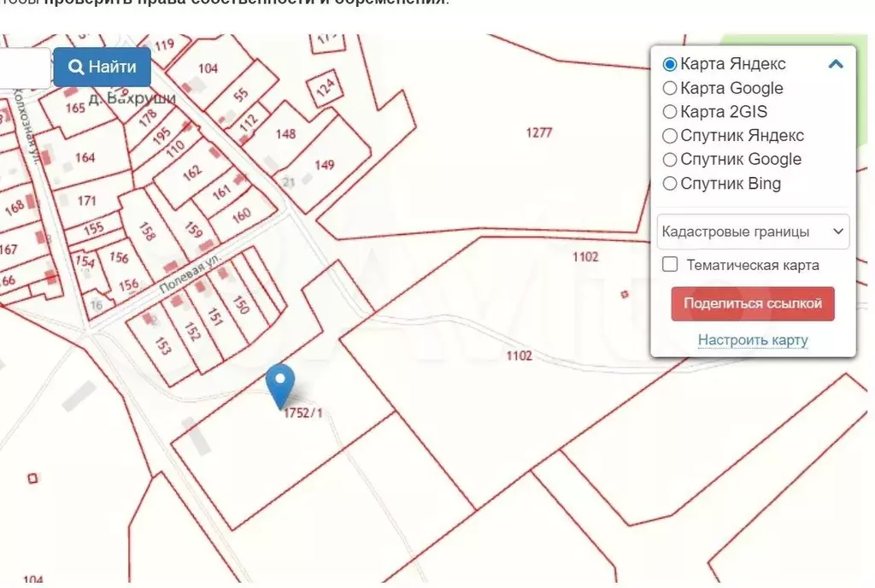The height and width of the screenshot is (588, 875).
Task: Click parcel number 149 on map
Action: [x=324, y=165]
